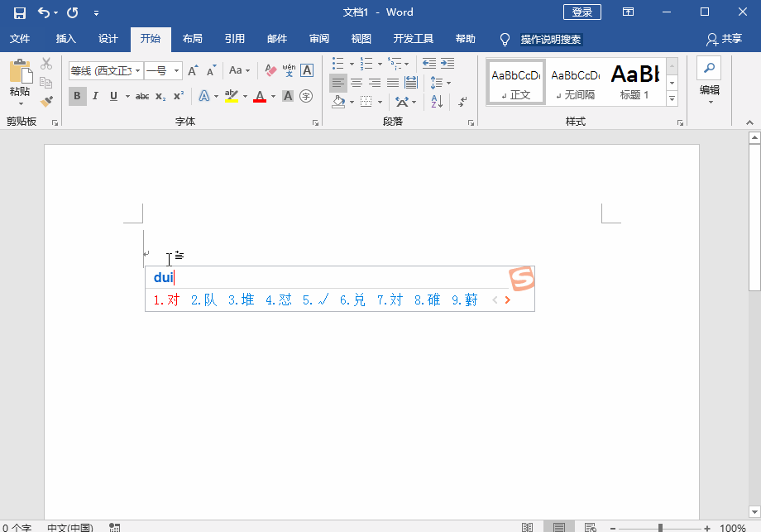761x532 pixels.
Task: Toggle bulleted list formatting
Action: pyautogui.click(x=338, y=62)
